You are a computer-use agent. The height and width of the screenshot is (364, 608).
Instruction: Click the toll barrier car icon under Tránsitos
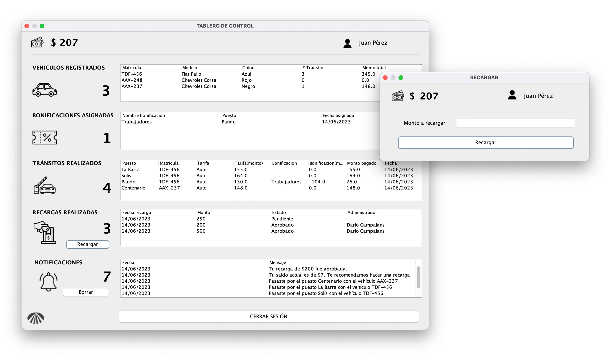click(x=45, y=185)
